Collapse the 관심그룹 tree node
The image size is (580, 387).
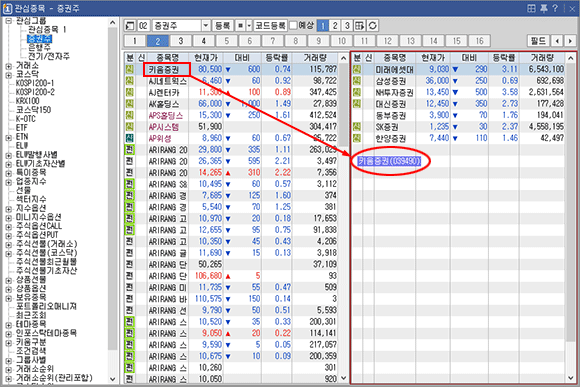tap(9, 20)
